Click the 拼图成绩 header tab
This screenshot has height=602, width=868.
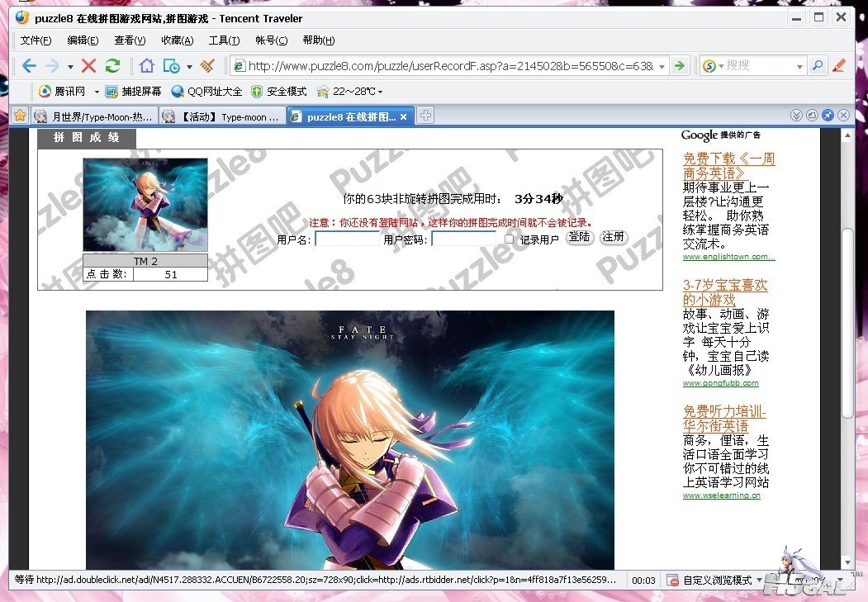click(x=87, y=137)
